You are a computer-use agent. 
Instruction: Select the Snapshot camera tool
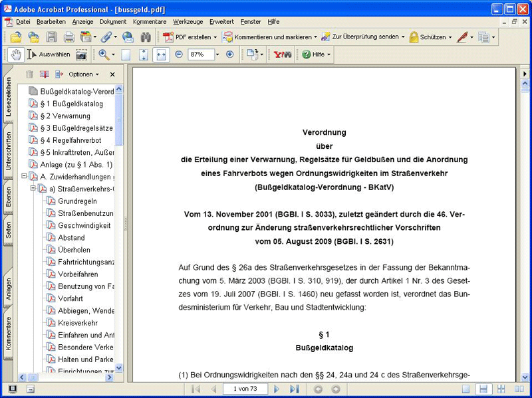81,54
